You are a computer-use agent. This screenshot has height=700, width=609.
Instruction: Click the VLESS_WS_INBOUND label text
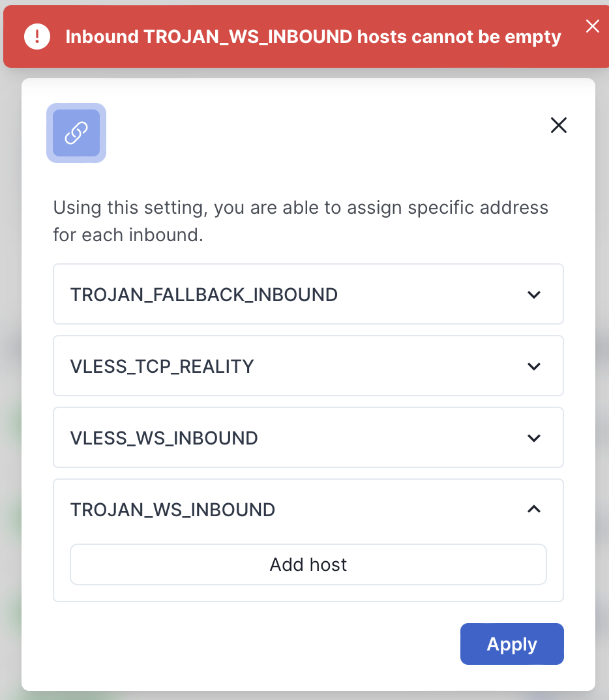(164, 437)
